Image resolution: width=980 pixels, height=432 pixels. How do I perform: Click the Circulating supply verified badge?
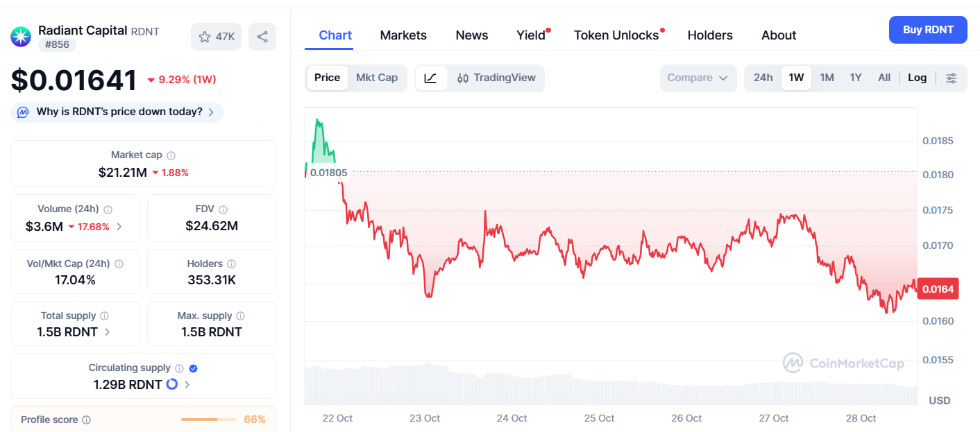click(194, 368)
